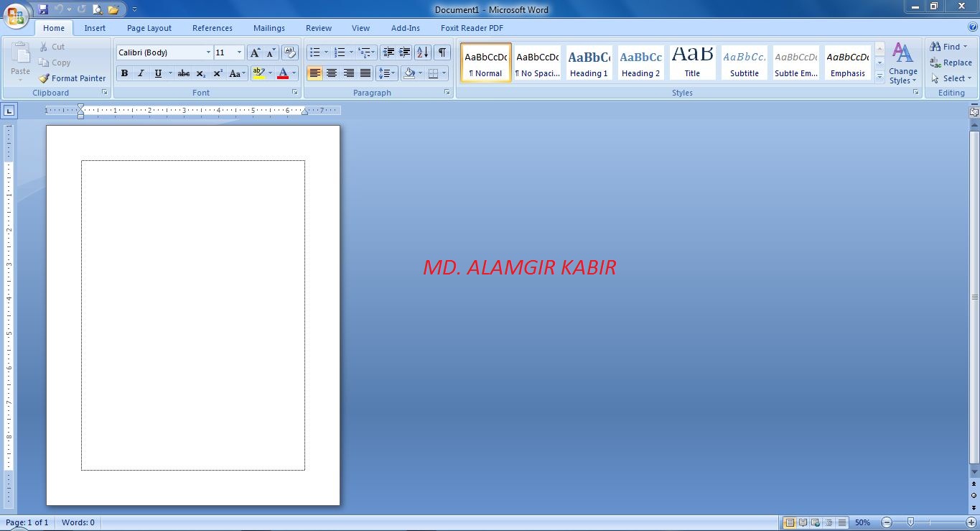
Task: Click the Shrink Font icon
Action: pyautogui.click(x=271, y=52)
